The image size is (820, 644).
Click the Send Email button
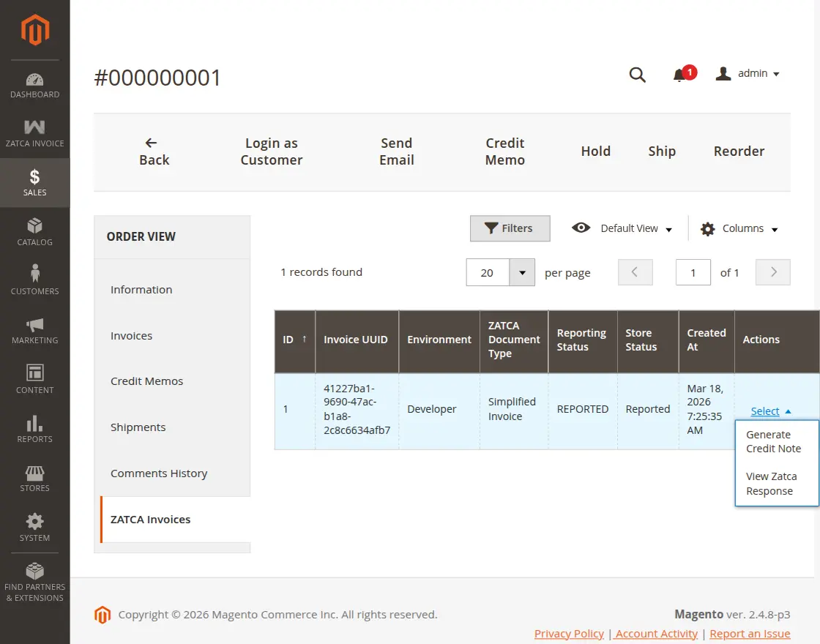(x=396, y=151)
